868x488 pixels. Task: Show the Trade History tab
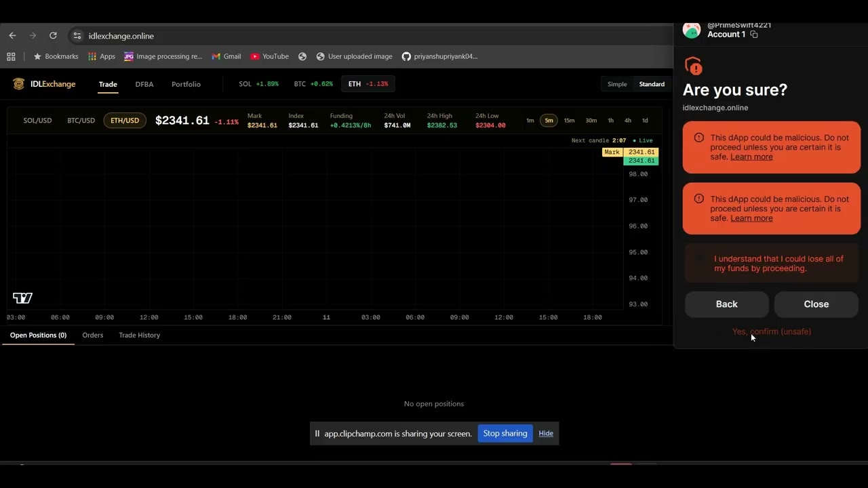point(140,335)
